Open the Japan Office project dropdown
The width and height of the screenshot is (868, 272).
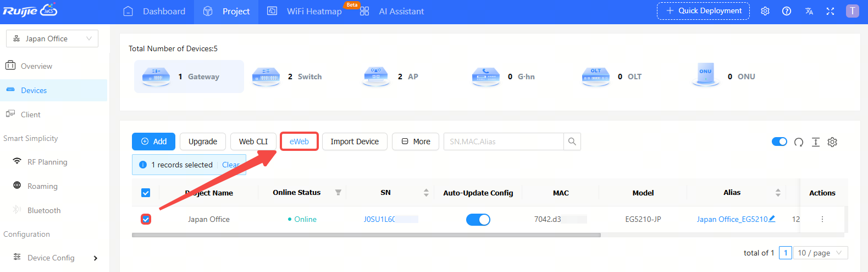52,39
